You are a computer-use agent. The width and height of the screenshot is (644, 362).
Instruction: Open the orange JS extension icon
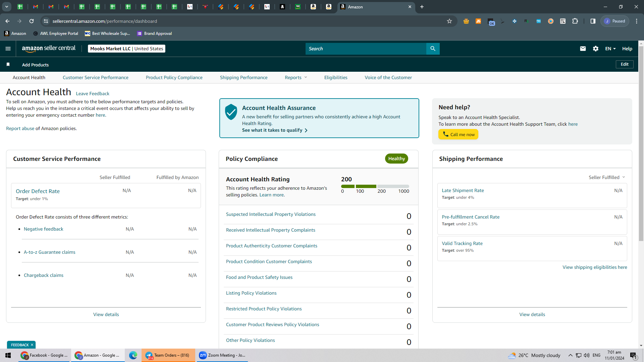pyautogui.click(x=478, y=21)
